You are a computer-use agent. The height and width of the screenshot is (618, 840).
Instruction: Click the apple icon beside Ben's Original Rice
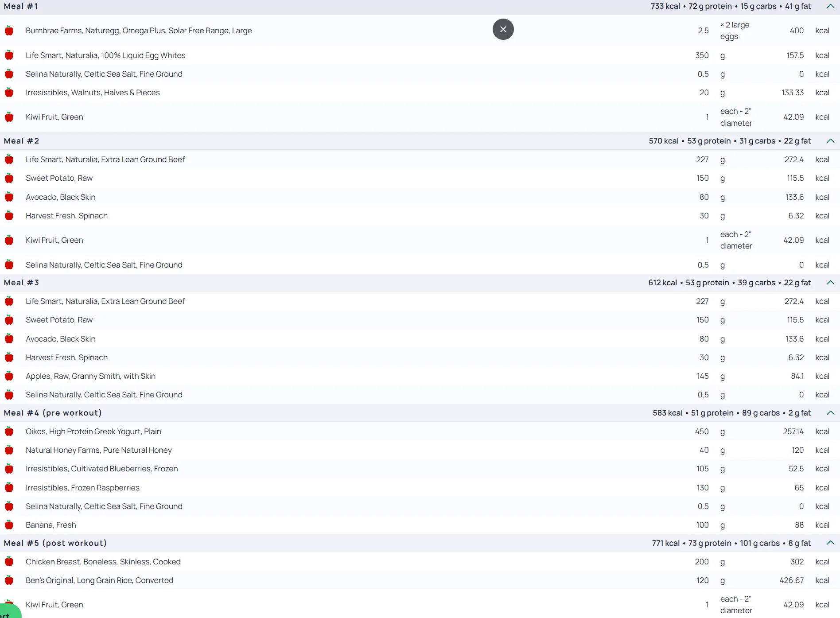click(x=9, y=580)
